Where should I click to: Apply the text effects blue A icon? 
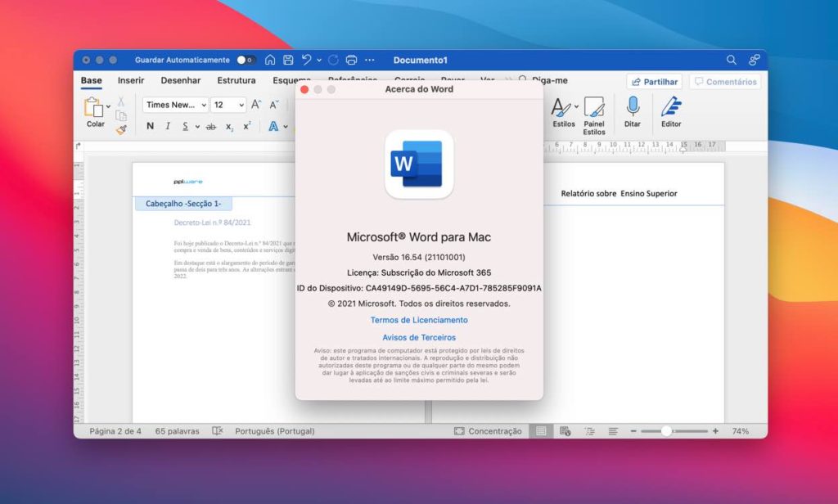(x=273, y=127)
